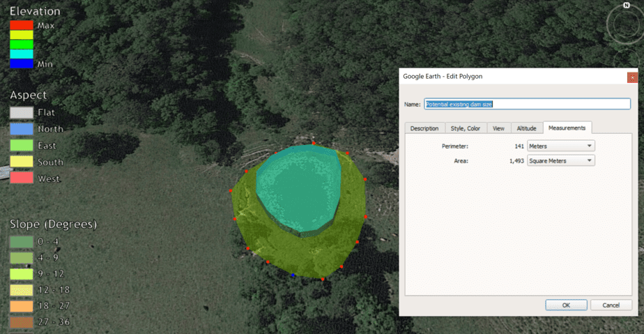Click the 12 - 18 slope legend swatch
The image size is (644, 334).
point(22,290)
